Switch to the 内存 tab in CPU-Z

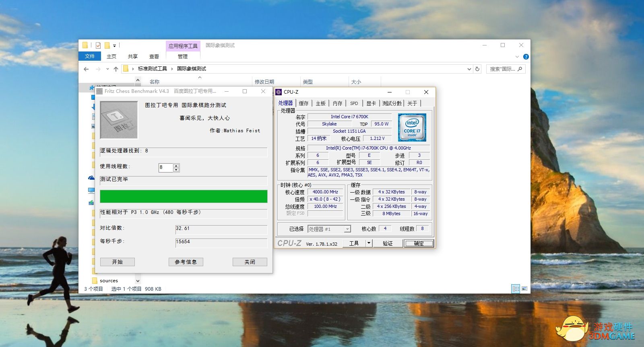pos(337,103)
